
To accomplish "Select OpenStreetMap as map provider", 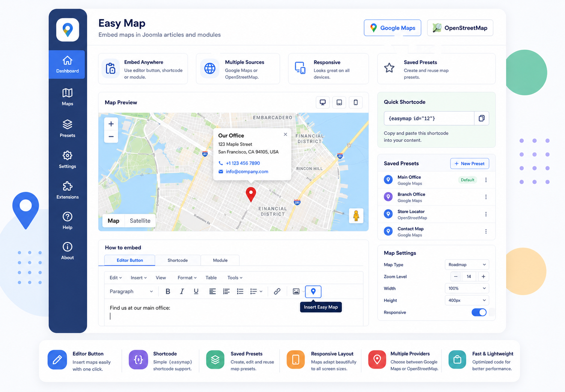I will pyautogui.click(x=460, y=28).
